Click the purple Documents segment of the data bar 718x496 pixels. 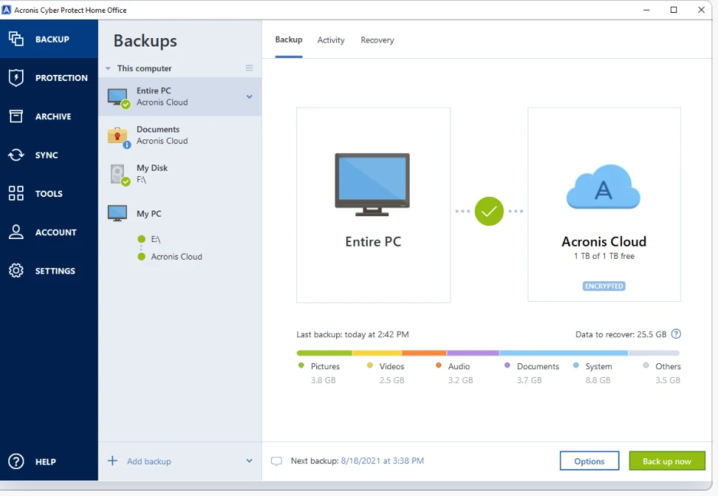tap(473, 353)
